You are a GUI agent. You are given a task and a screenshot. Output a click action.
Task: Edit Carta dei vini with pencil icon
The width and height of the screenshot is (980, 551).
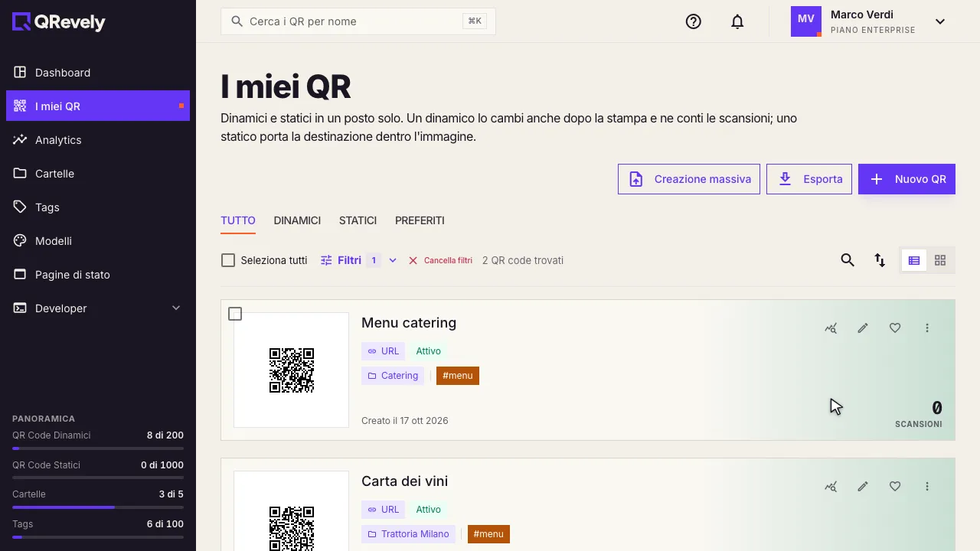[x=863, y=487]
